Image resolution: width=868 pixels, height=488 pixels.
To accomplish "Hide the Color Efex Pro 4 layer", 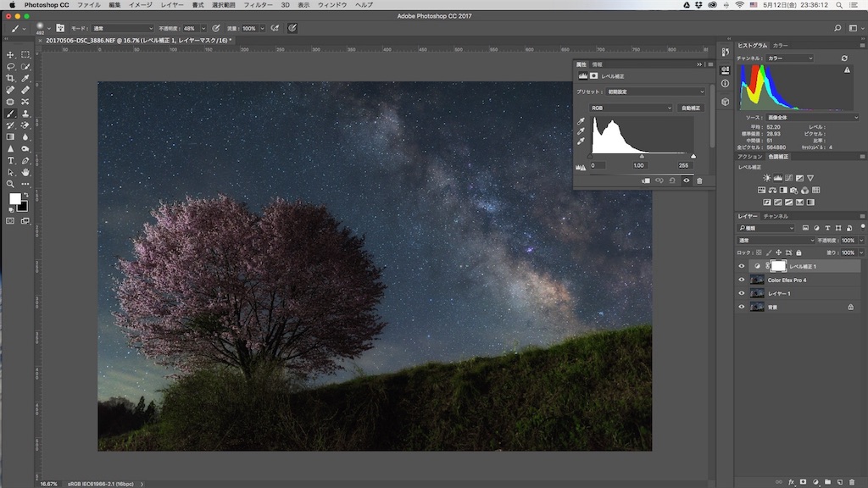I will pyautogui.click(x=742, y=280).
